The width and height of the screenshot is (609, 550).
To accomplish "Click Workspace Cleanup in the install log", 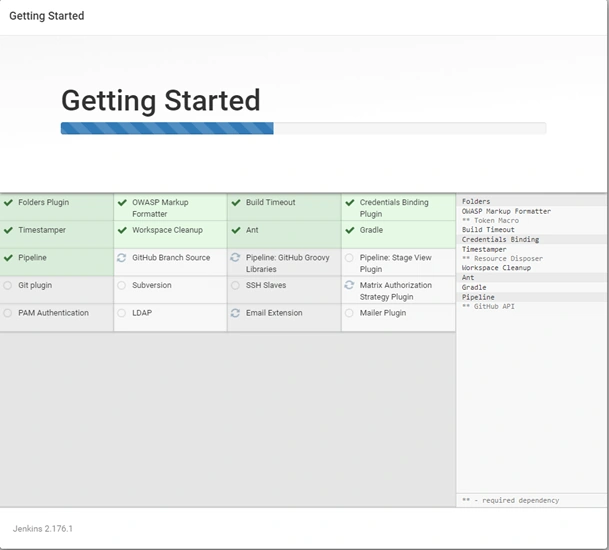I will 496,268.
